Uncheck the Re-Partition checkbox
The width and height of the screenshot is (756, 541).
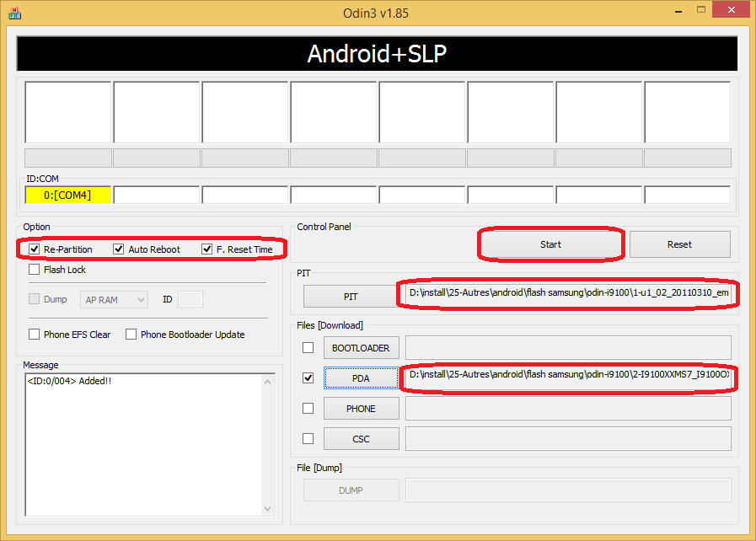pos(35,249)
